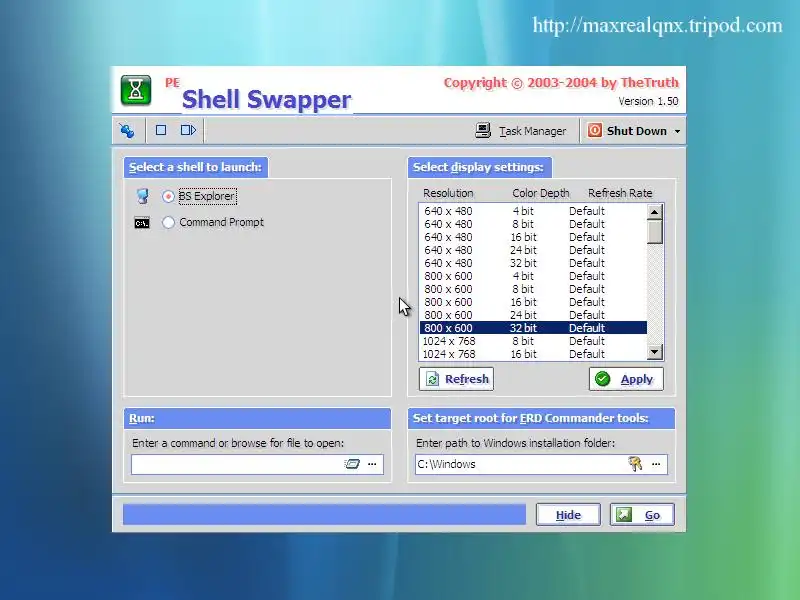The width and height of the screenshot is (800, 600).
Task: Click the run-command icon in Run field
Action: point(352,464)
